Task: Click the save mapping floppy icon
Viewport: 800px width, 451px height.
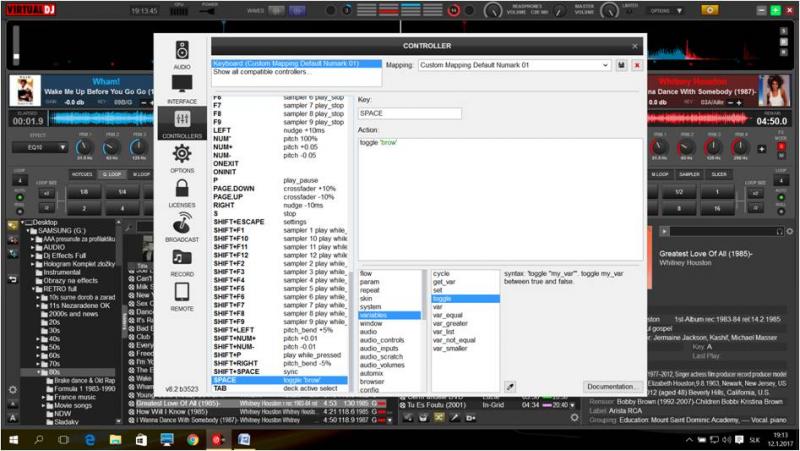Action: (x=621, y=65)
